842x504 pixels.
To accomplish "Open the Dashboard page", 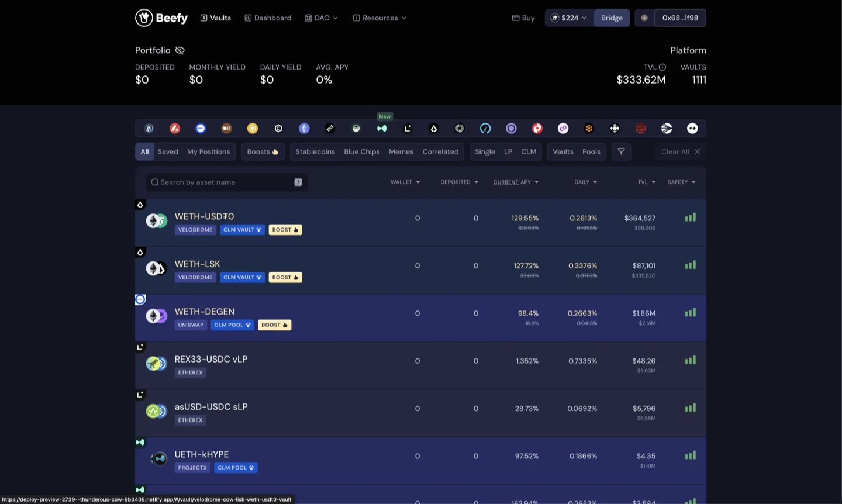I will (268, 18).
